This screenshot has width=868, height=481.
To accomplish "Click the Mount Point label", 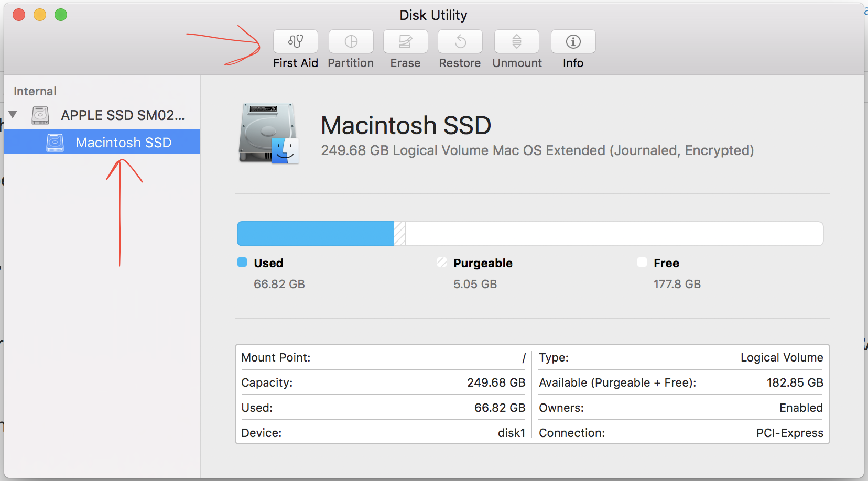I will click(276, 357).
